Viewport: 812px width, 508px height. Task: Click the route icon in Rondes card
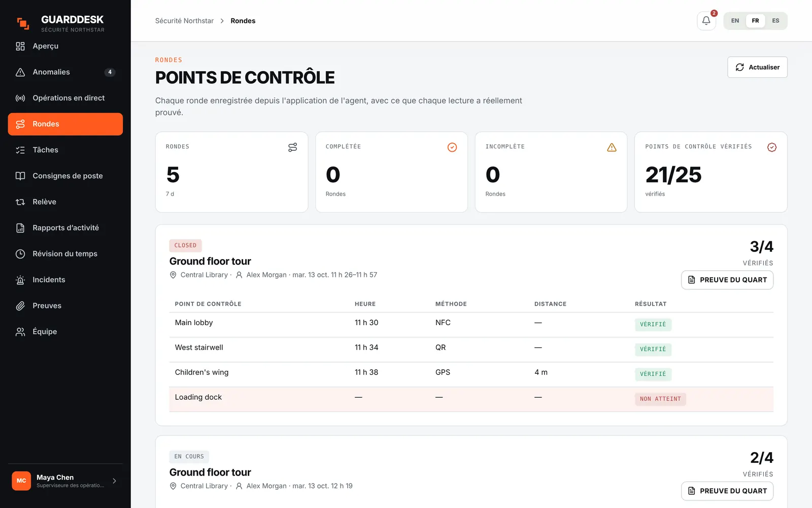click(x=292, y=147)
